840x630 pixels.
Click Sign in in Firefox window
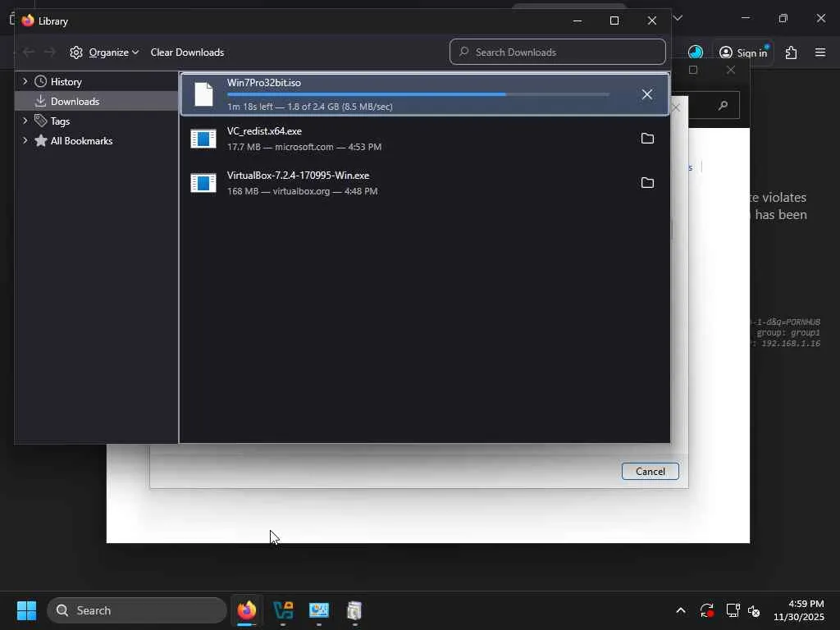tap(743, 52)
